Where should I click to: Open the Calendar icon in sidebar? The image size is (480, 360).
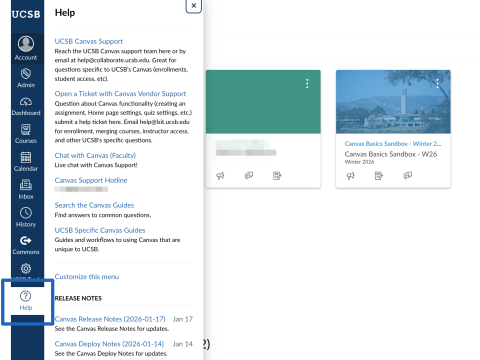coord(26,157)
